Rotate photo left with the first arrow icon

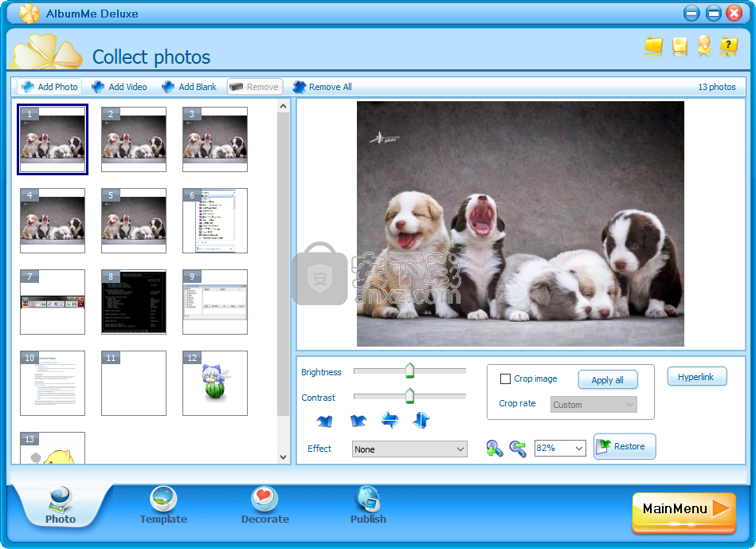(x=324, y=421)
